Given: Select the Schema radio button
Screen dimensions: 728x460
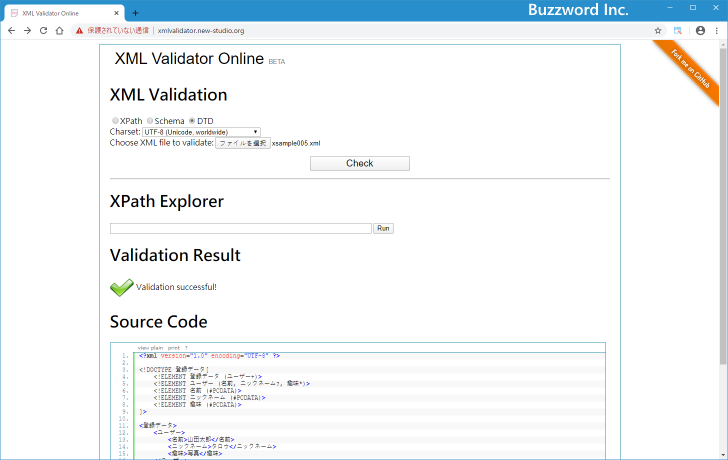Looking at the screenshot, I should 150,121.
